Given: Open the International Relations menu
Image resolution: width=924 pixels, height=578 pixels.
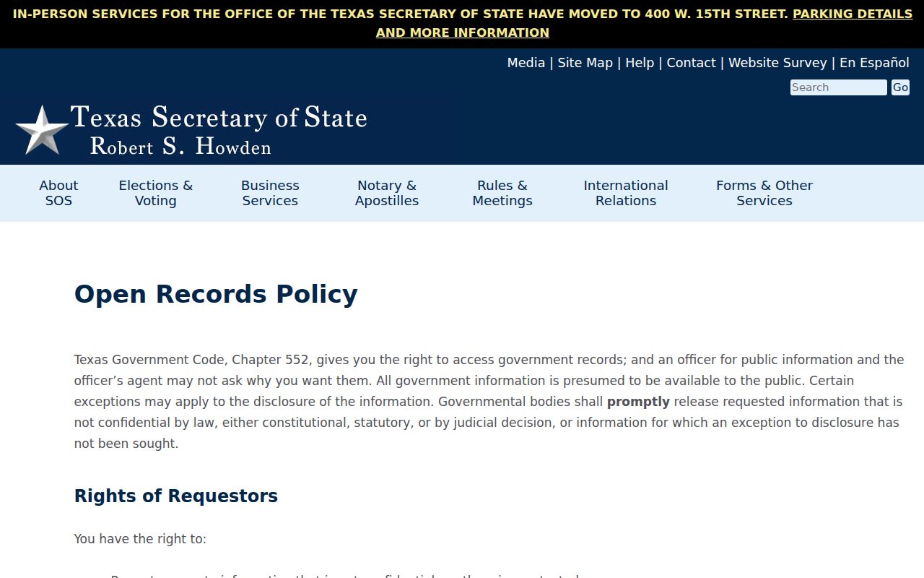Looking at the screenshot, I should pyautogui.click(x=626, y=193).
